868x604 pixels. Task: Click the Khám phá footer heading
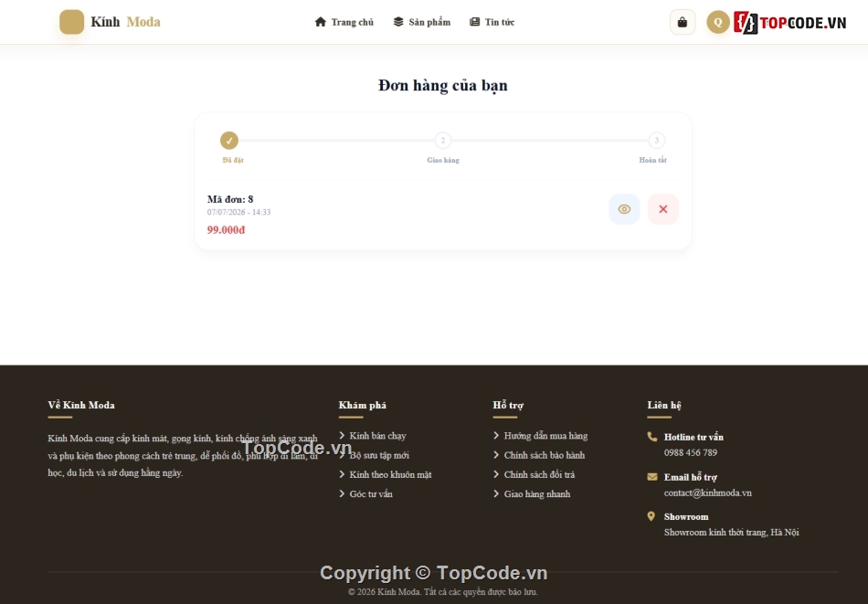click(x=363, y=405)
